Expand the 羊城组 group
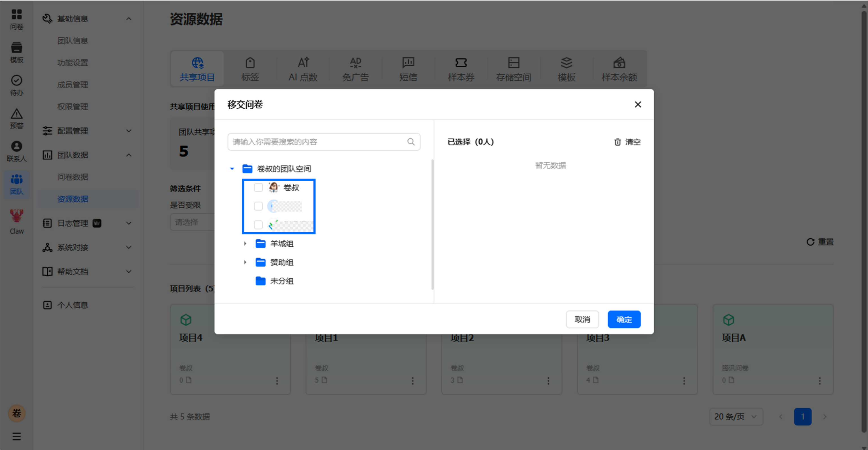Image resolution: width=868 pixels, height=450 pixels. point(245,243)
